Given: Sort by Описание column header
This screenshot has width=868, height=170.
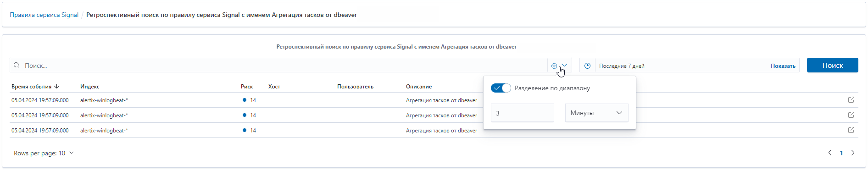Looking at the screenshot, I should pyautogui.click(x=419, y=87).
